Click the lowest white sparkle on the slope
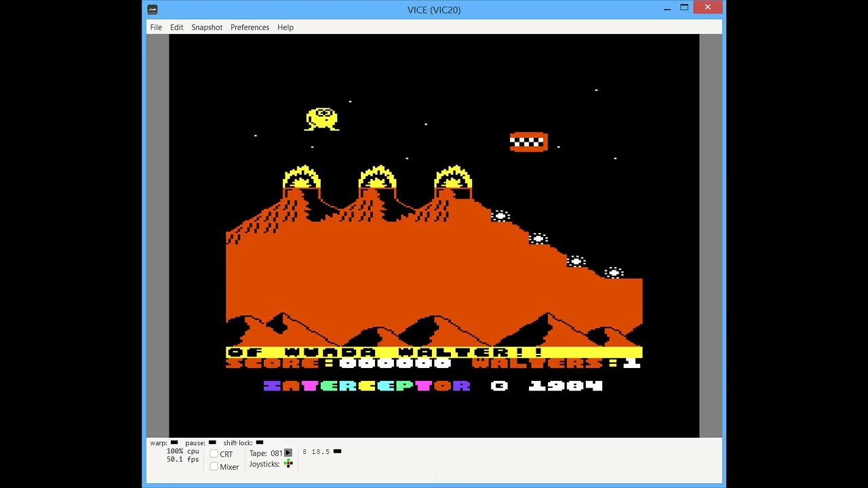 614,273
